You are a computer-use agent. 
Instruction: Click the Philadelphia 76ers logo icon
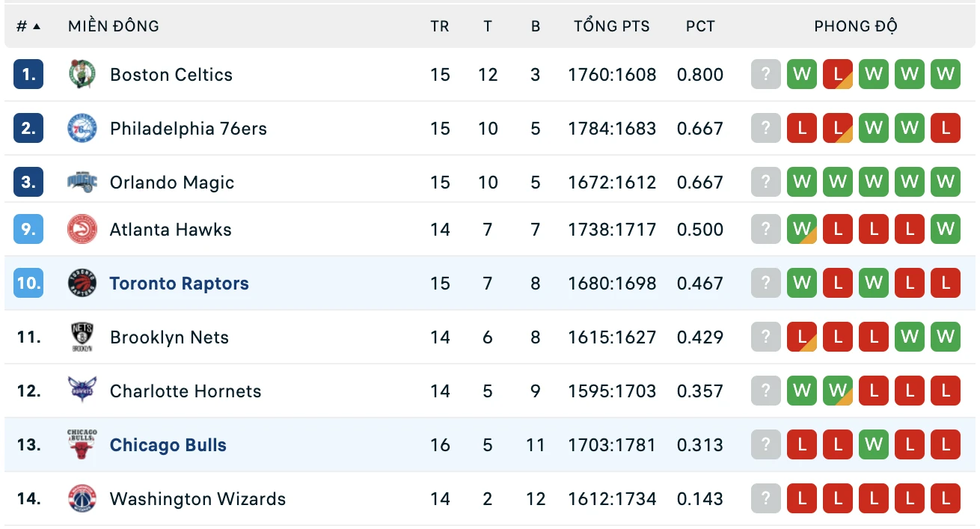pos(82,129)
